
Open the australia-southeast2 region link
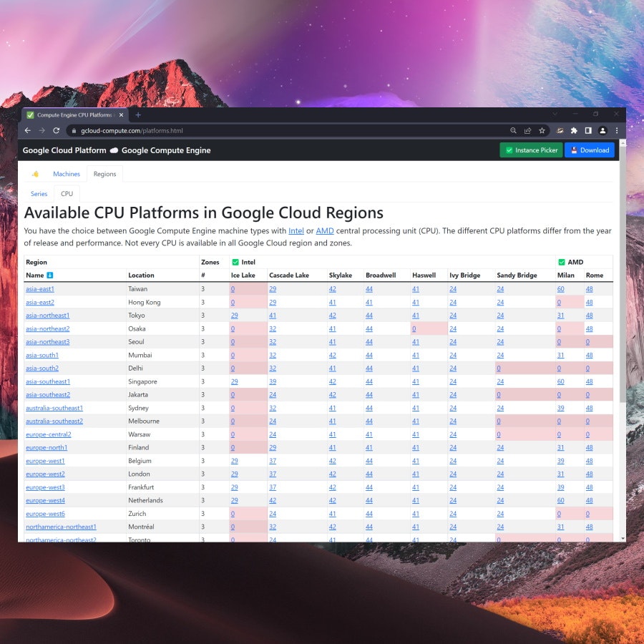[x=54, y=421]
